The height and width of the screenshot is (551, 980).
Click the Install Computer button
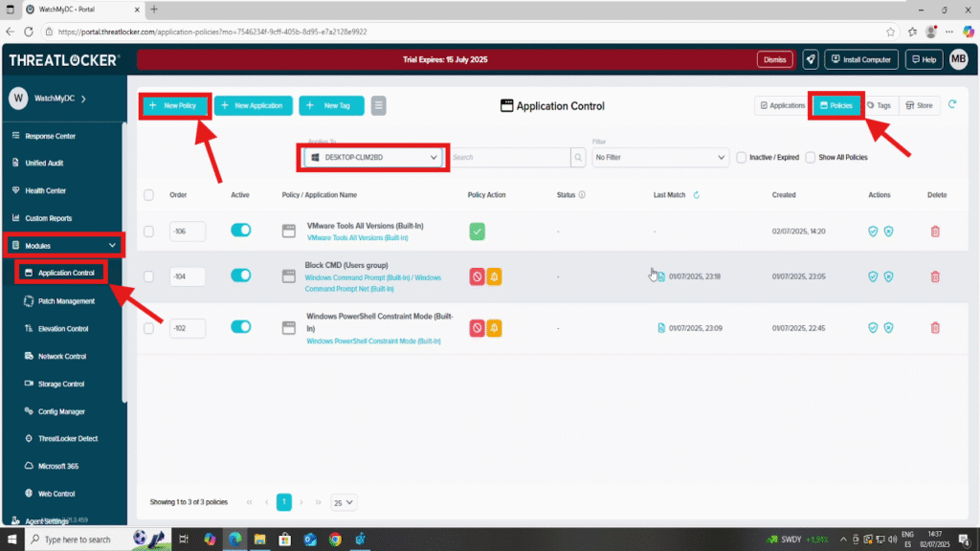(861, 59)
